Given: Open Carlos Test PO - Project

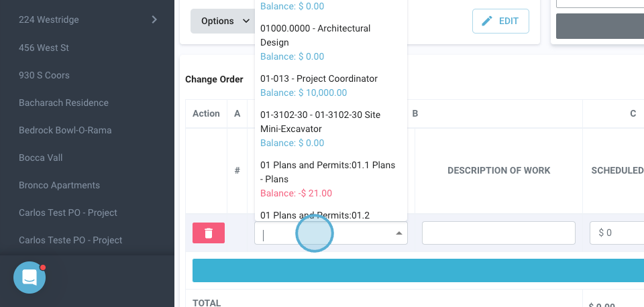Looking at the screenshot, I should tap(68, 212).
